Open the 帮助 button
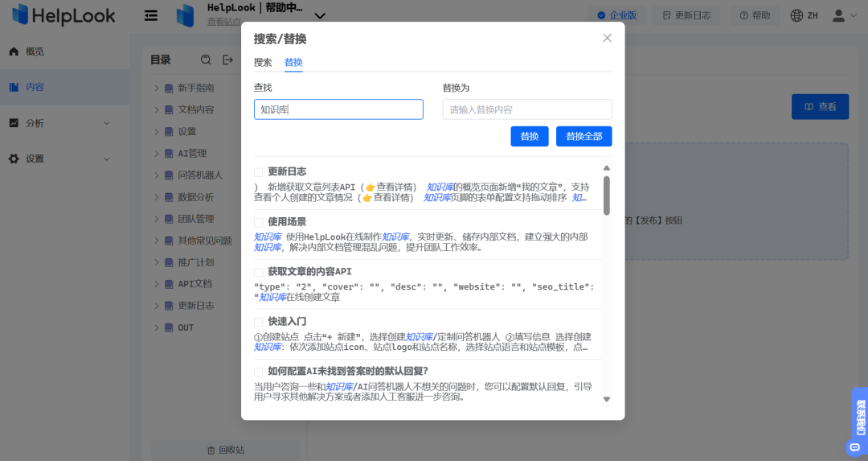 coord(755,15)
